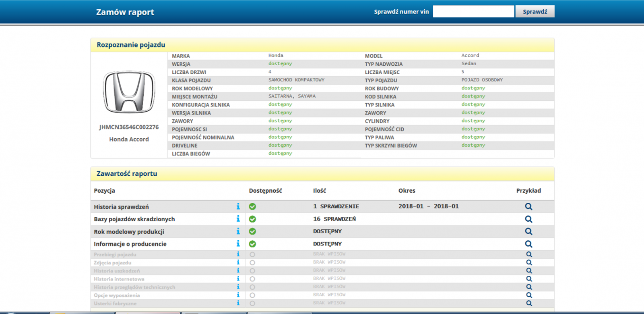The image size is (644, 314).
Task: Click the Okres column header
Action: point(407,191)
